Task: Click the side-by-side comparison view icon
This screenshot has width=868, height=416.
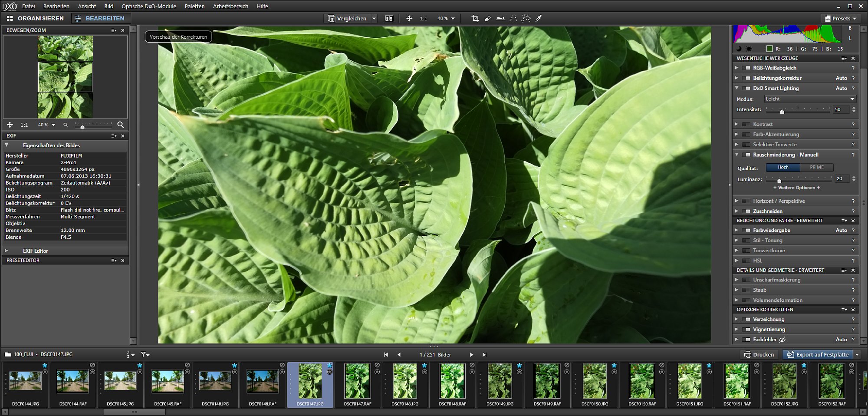Action: (x=389, y=19)
